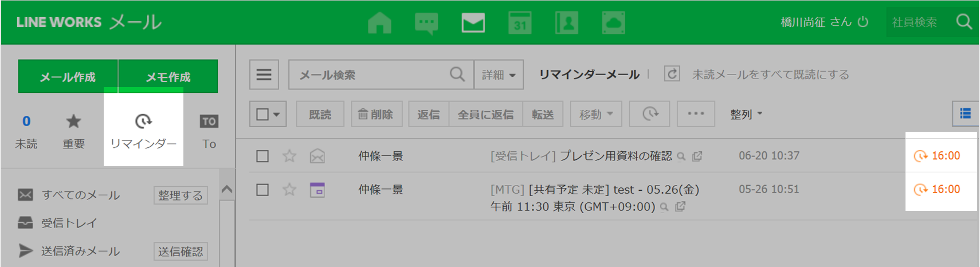This screenshot has width=980, height=267.
Task: Star the プレゼン用資料の確認 email
Action: click(x=289, y=156)
